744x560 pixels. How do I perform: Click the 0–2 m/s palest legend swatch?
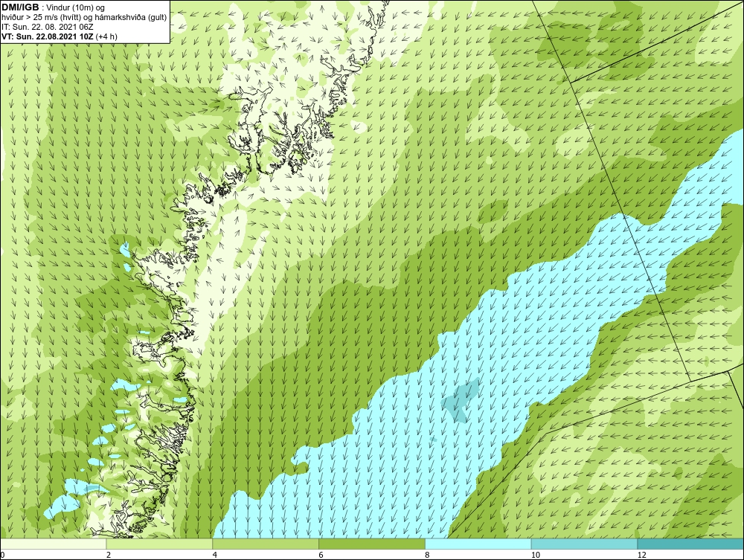[53, 544]
